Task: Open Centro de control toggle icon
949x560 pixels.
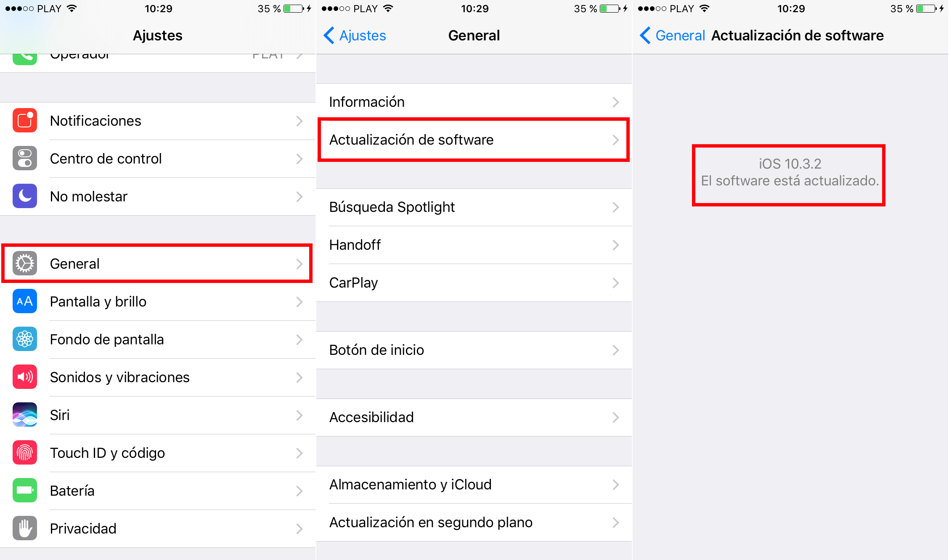Action: [x=25, y=158]
